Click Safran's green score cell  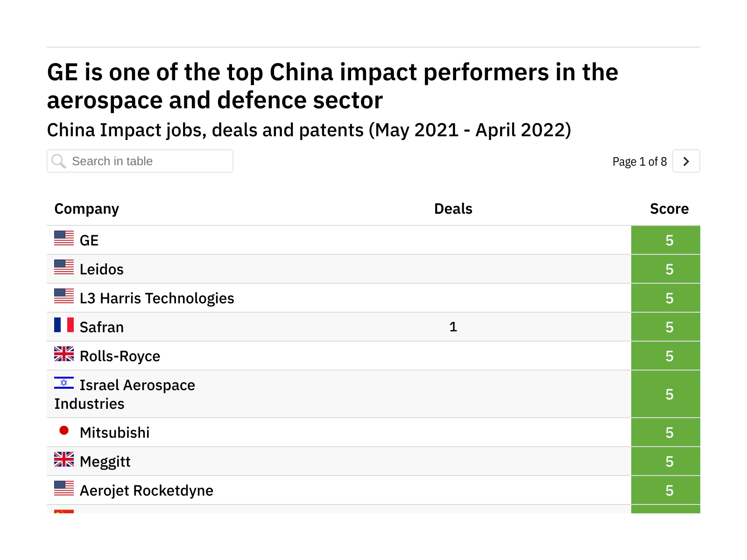tap(666, 327)
